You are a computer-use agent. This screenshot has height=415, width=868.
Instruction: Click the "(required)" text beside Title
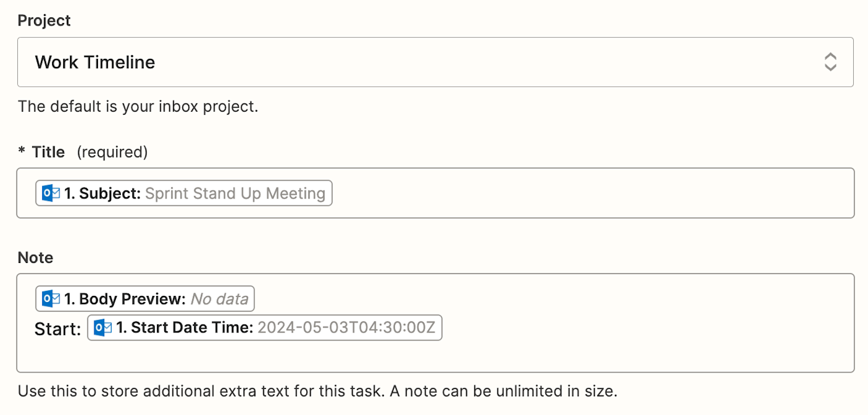(x=112, y=152)
